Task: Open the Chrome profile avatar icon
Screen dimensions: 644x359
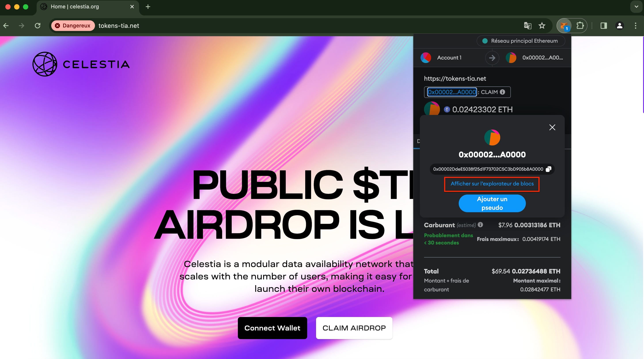Action: (619, 25)
